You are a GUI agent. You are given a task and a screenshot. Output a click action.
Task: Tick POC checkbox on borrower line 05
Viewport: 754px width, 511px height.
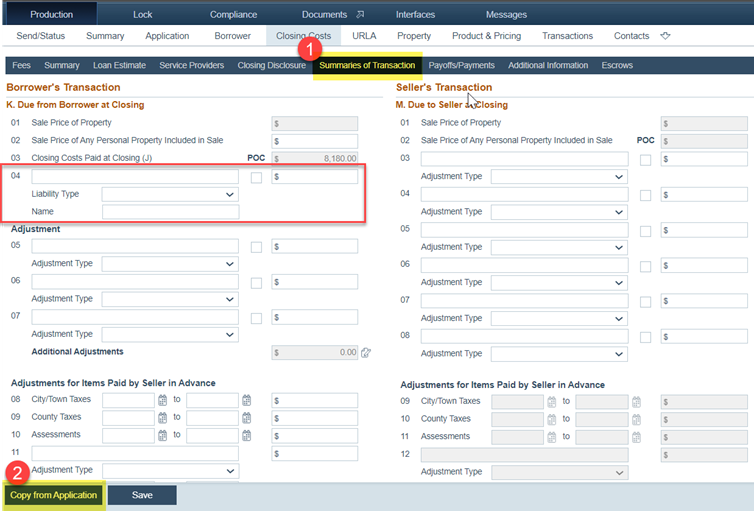(257, 247)
